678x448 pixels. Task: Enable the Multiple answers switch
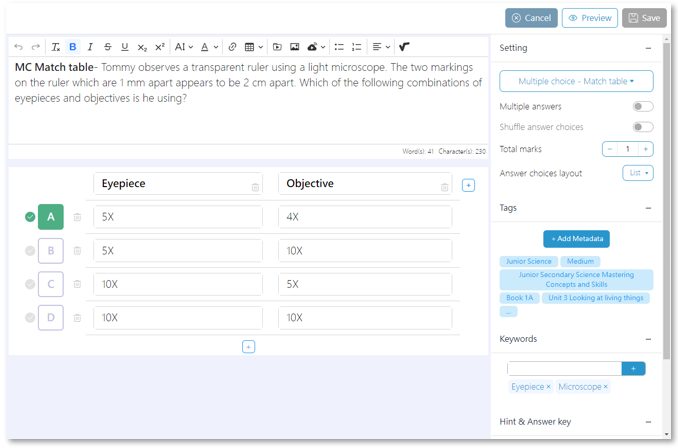point(643,106)
